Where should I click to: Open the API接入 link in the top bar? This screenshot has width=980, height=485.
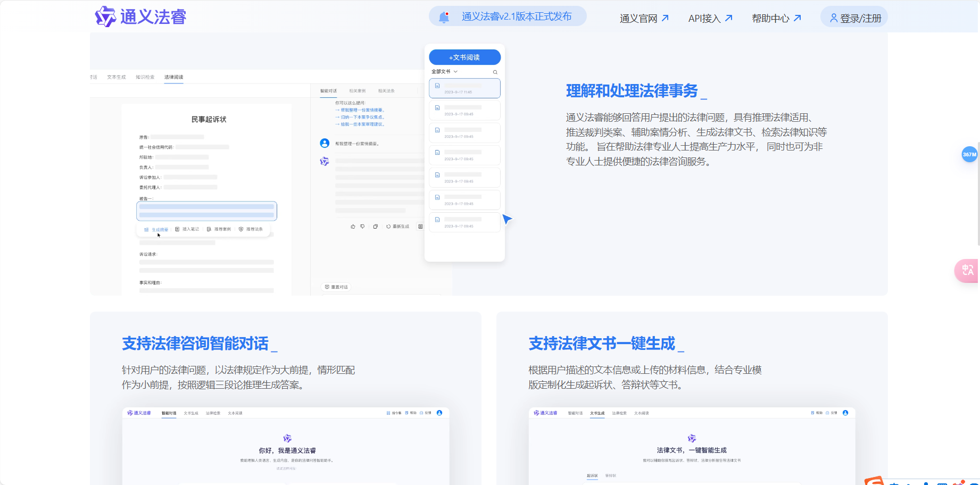click(x=705, y=18)
